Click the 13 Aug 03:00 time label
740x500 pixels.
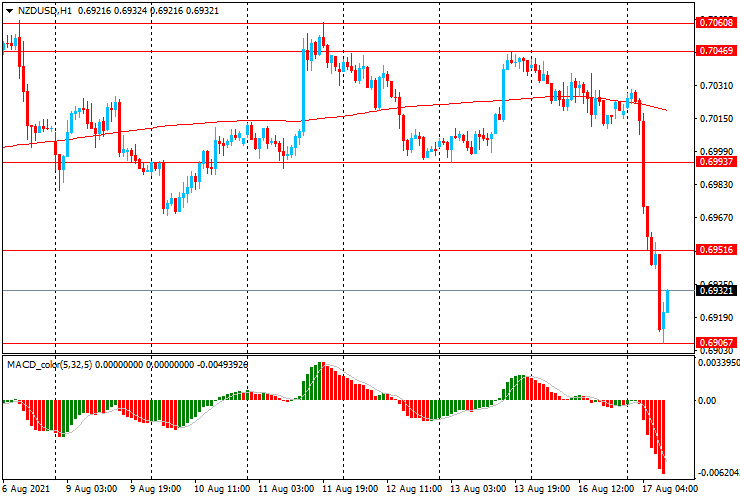(x=478, y=489)
